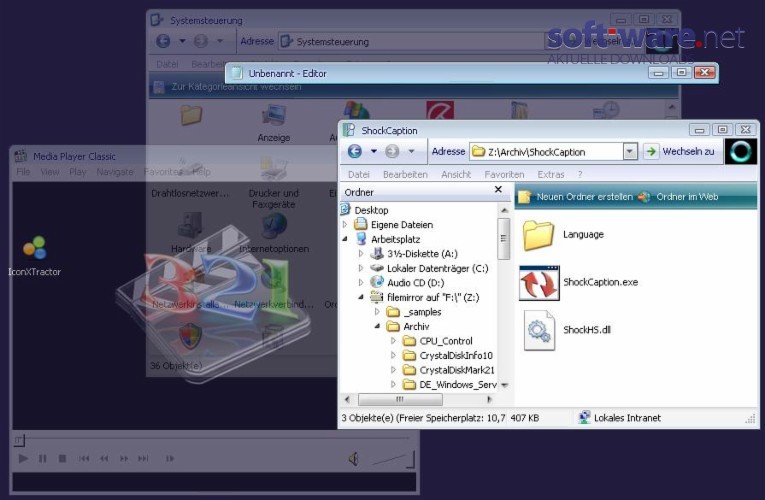The width and height of the screenshot is (765, 500).
Task: Click ShockCaption title bar icon
Action: [349, 130]
